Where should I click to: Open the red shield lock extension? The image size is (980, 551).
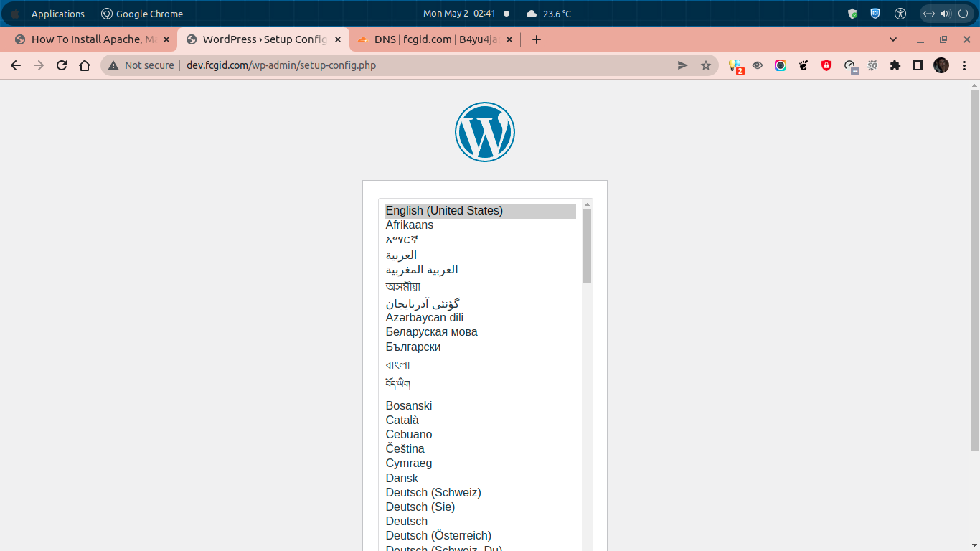[826, 65]
